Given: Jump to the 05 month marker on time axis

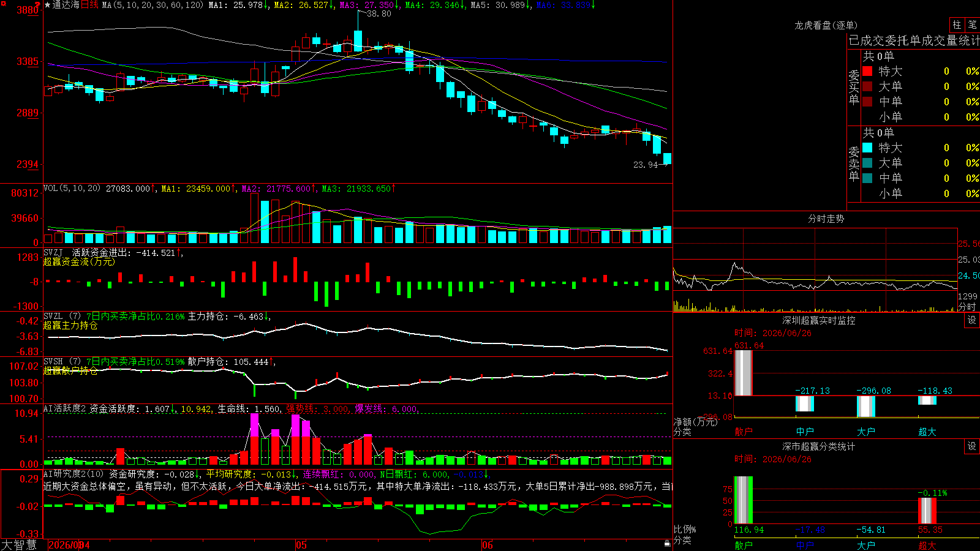Looking at the screenshot, I should coord(301,545).
